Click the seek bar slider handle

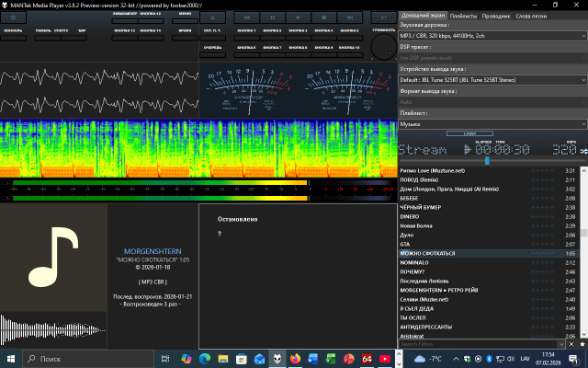point(487,161)
